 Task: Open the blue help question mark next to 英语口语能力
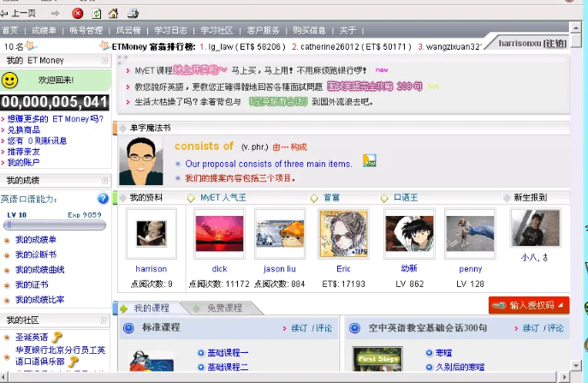(x=103, y=198)
